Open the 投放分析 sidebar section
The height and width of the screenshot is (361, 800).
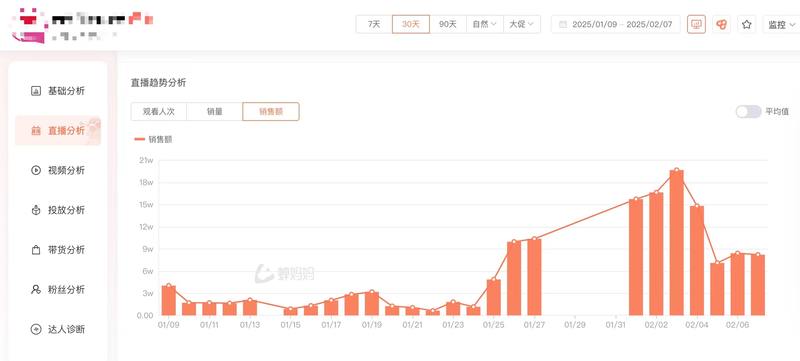pos(58,210)
